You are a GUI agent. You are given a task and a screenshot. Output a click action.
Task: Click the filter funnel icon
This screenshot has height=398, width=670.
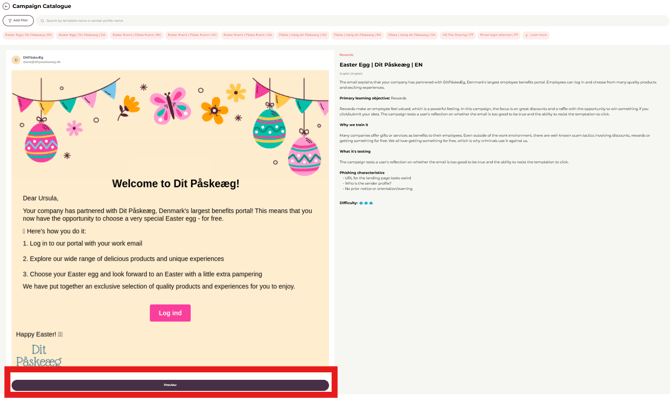(x=10, y=21)
